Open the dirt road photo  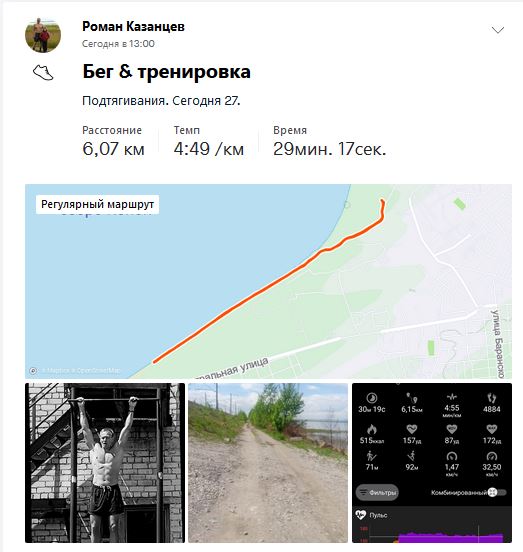(x=268, y=463)
